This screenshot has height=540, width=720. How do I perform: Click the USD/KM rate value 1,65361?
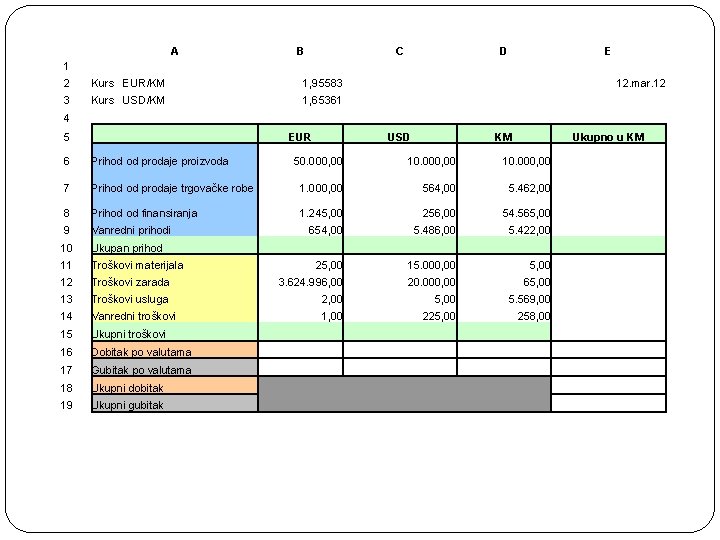(322, 100)
